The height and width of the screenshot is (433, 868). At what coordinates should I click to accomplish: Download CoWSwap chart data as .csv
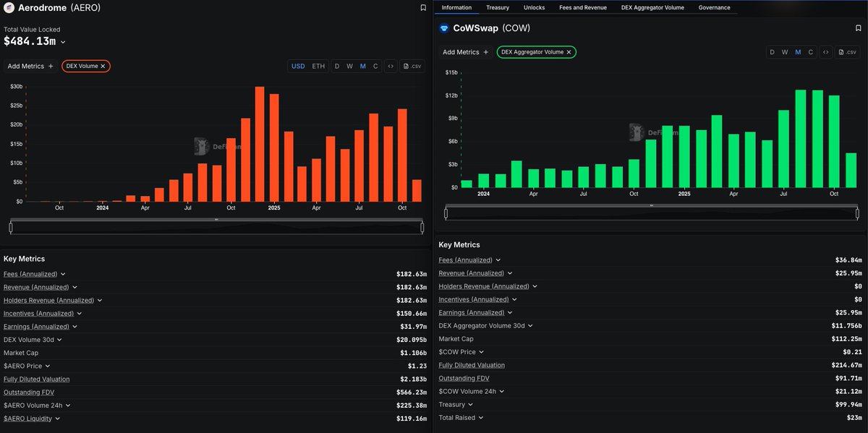click(847, 52)
